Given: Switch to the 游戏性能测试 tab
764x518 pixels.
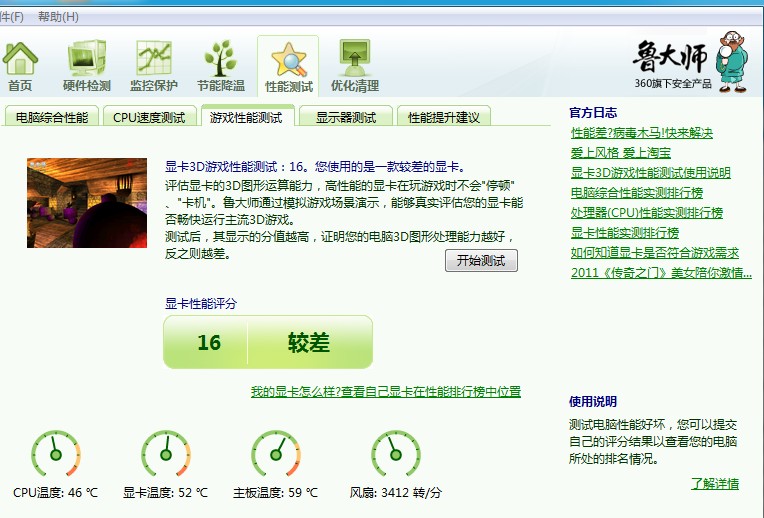Looking at the screenshot, I should (247, 117).
